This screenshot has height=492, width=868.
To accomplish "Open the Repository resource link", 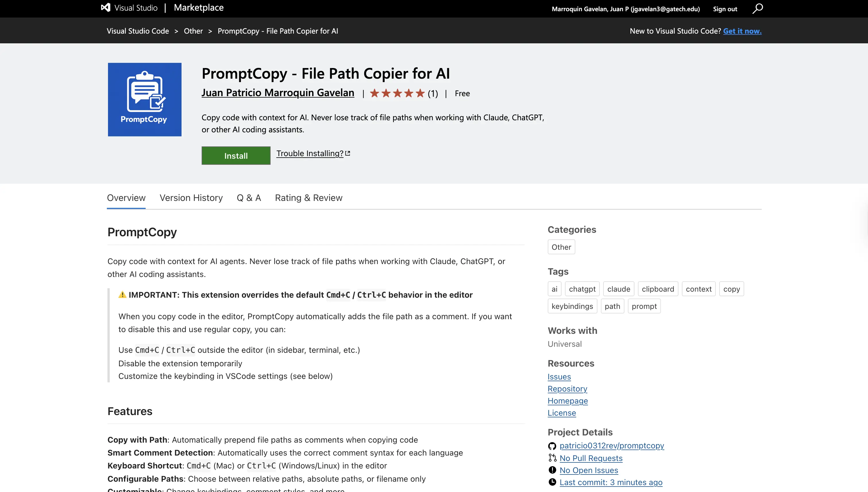I will click(x=567, y=389).
